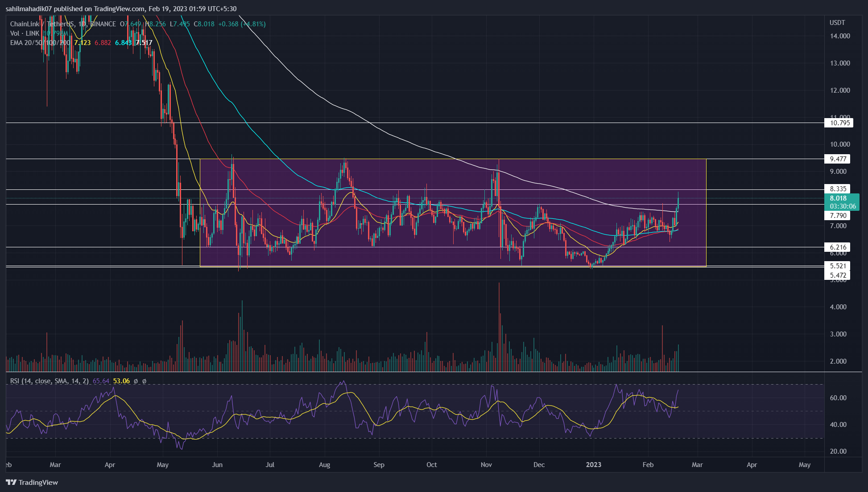Click the high price H8.256 in legend
This screenshot has width=868, height=492.
156,24
